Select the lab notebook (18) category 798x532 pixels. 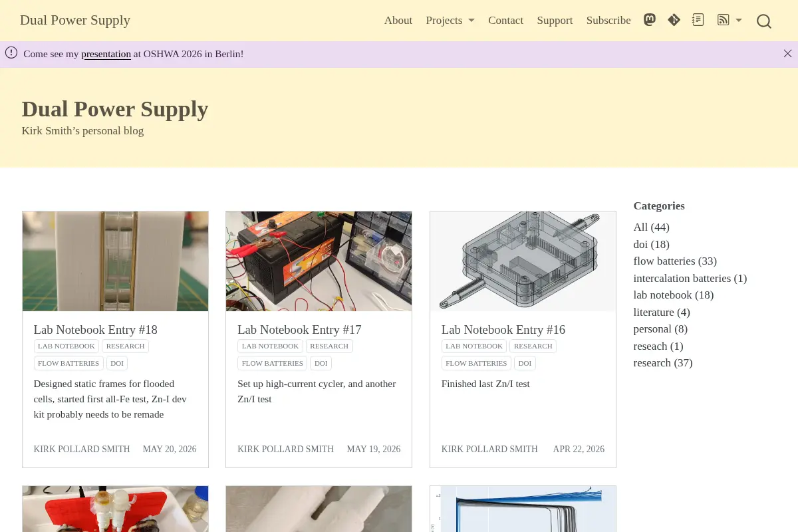pos(673,295)
